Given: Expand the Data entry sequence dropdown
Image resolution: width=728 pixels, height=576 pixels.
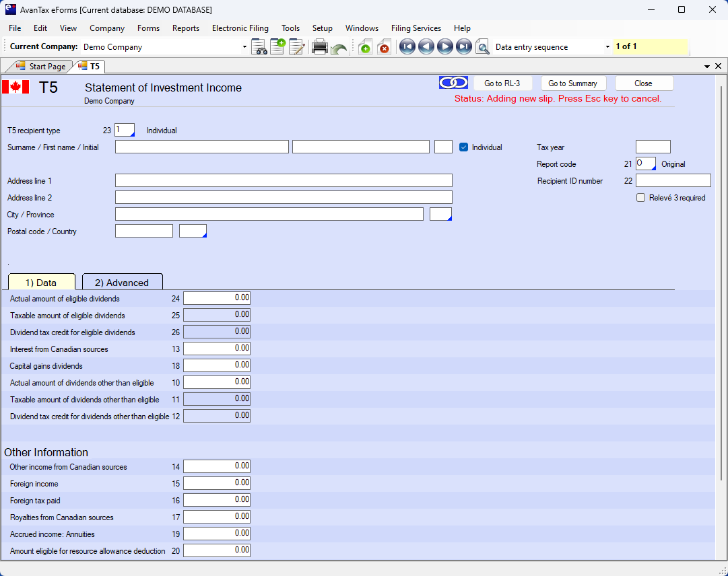Looking at the screenshot, I should tap(607, 47).
